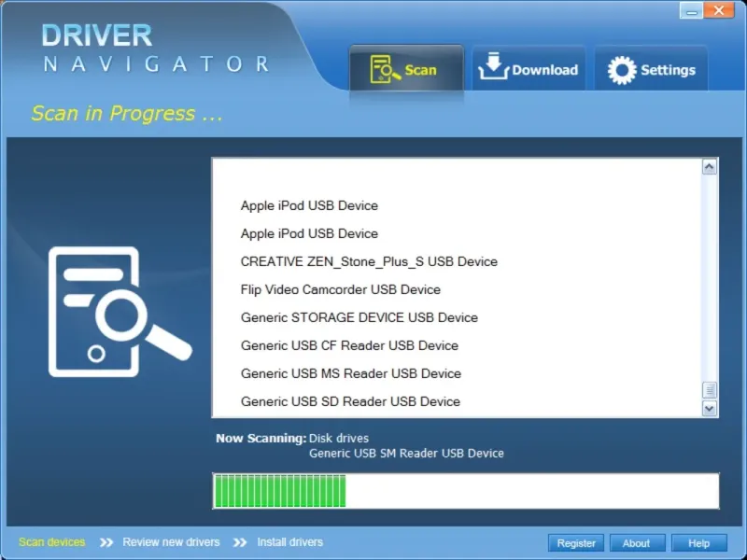
Task: Open the Settings tab
Action: [651, 68]
